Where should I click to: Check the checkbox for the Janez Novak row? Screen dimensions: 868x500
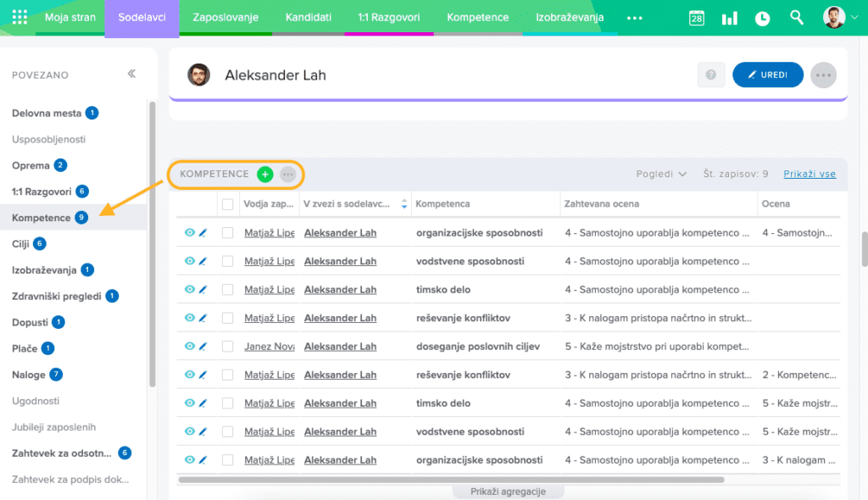tap(227, 347)
